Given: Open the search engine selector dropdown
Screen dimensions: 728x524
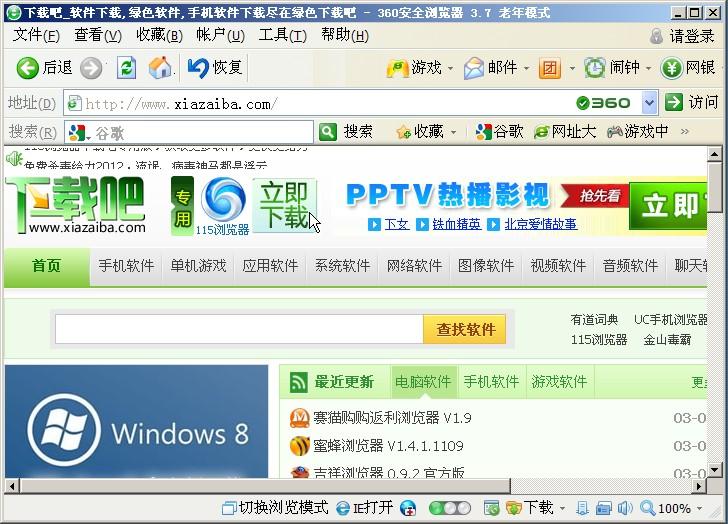Looking at the screenshot, I should point(88,138).
